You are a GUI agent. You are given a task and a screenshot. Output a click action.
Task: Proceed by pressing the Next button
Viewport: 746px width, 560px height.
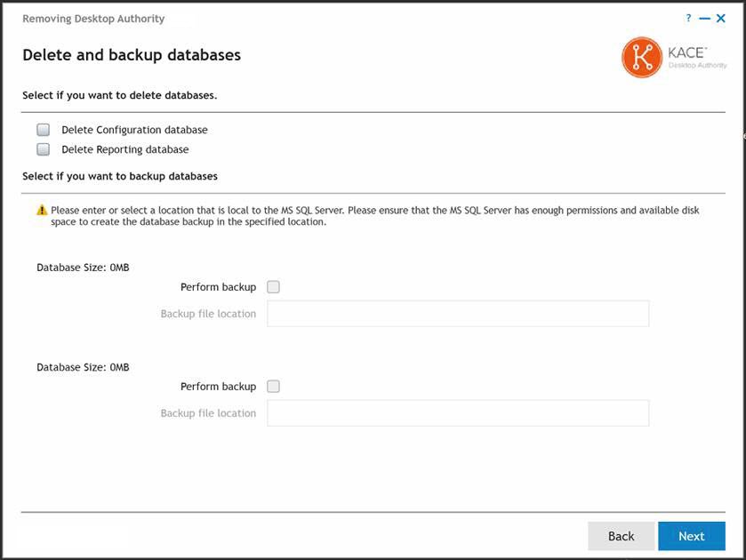[692, 536]
